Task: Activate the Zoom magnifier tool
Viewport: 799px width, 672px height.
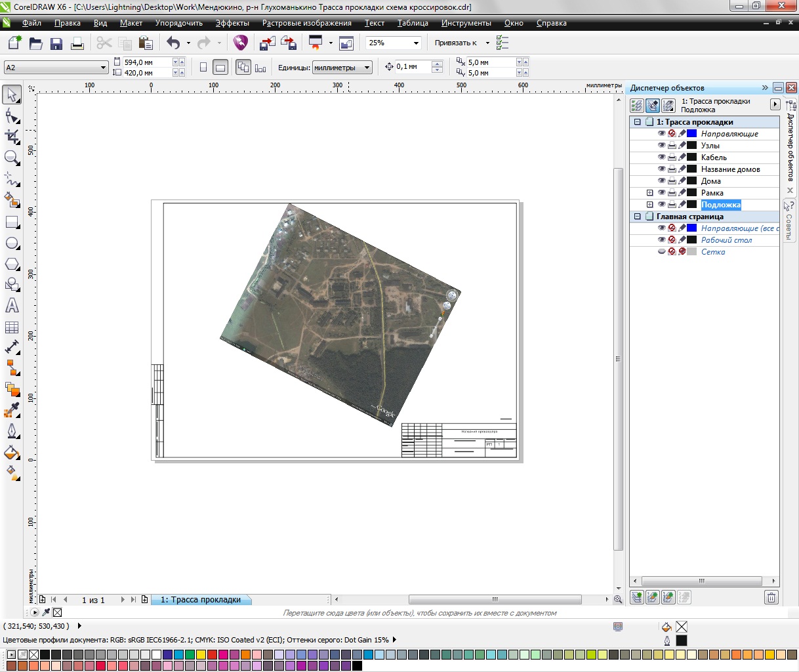Action: [12, 158]
